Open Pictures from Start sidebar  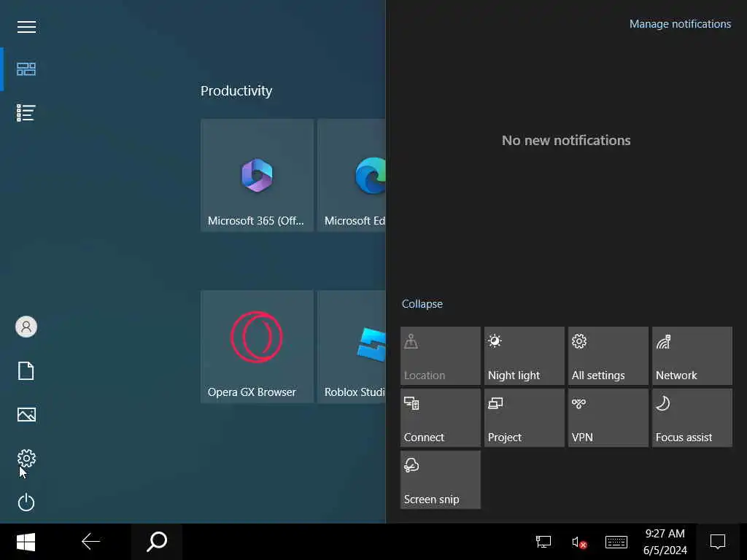click(x=26, y=415)
